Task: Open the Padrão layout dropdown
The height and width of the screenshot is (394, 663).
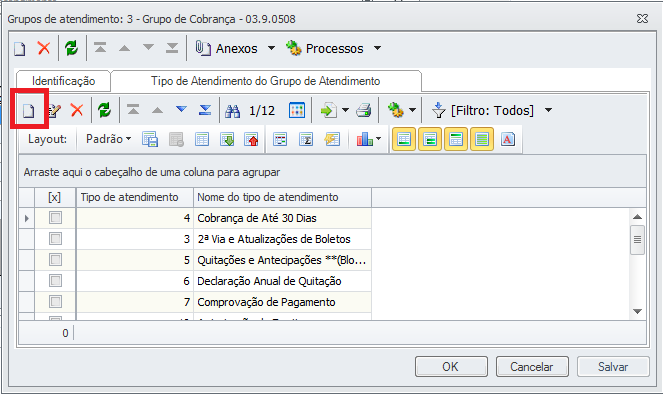Action: tap(108, 139)
